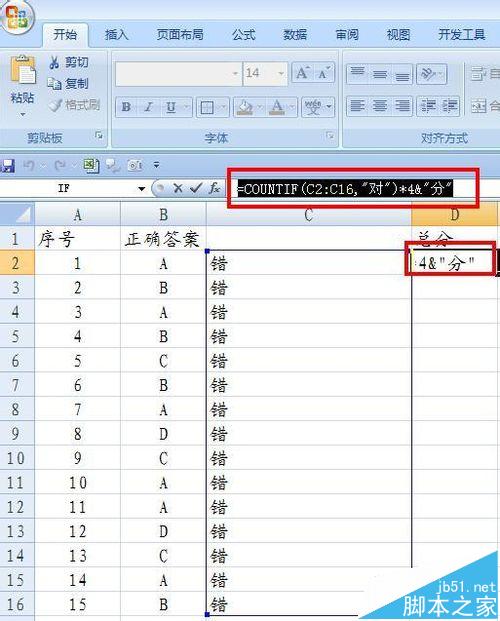This screenshot has width=500, height=621.
Task: Switch to 开始 tab
Action: pos(65,35)
